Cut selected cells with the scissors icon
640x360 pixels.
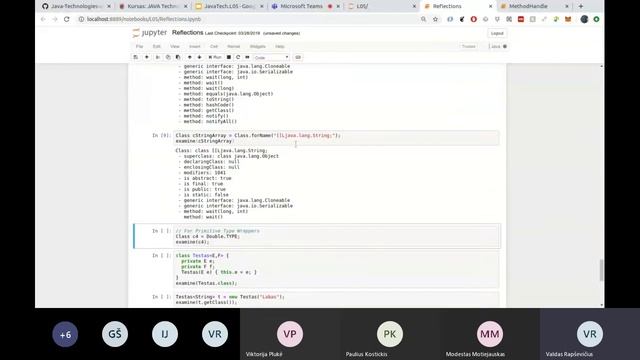tap(158, 58)
